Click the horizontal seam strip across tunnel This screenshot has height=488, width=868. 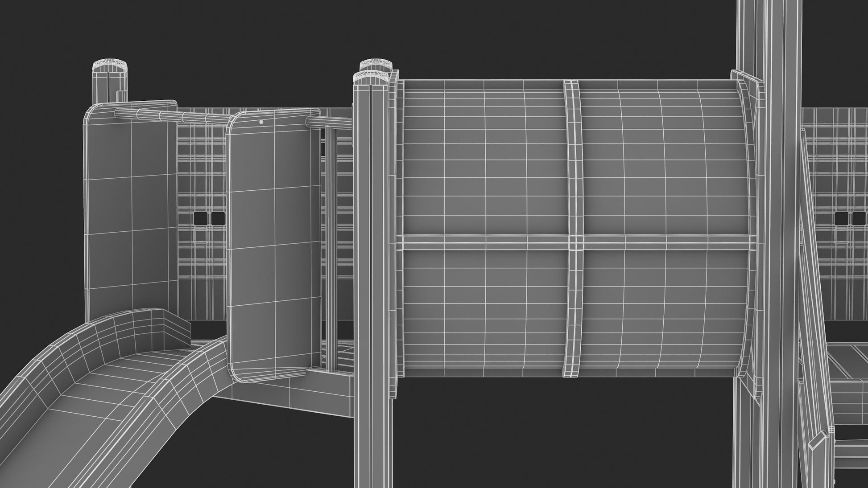coord(575,243)
